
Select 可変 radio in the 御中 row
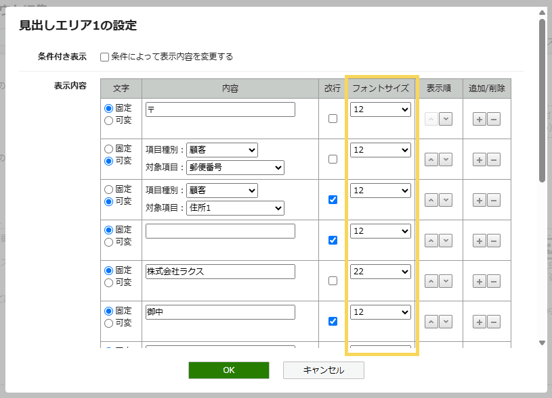pos(108,323)
